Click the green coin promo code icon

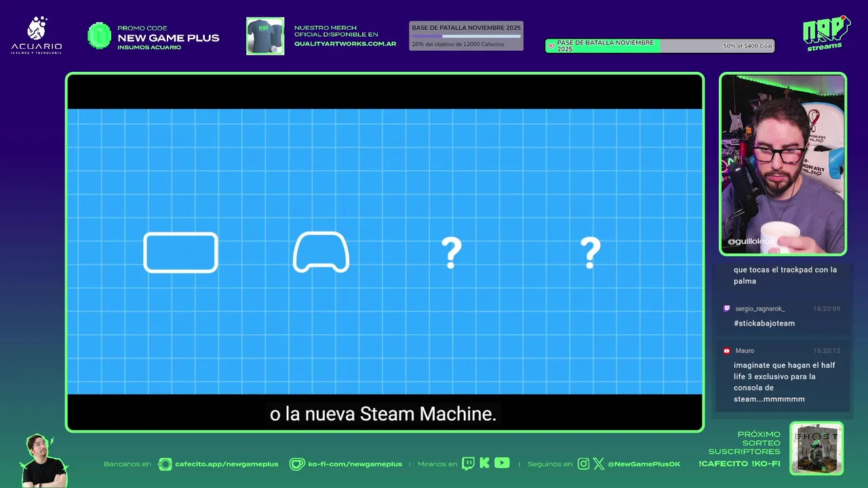click(100, 36)
